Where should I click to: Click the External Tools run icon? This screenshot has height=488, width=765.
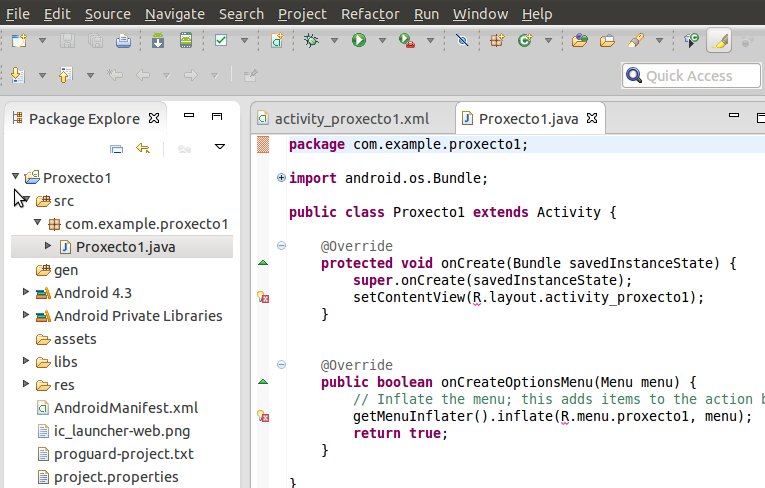[406, 40]
